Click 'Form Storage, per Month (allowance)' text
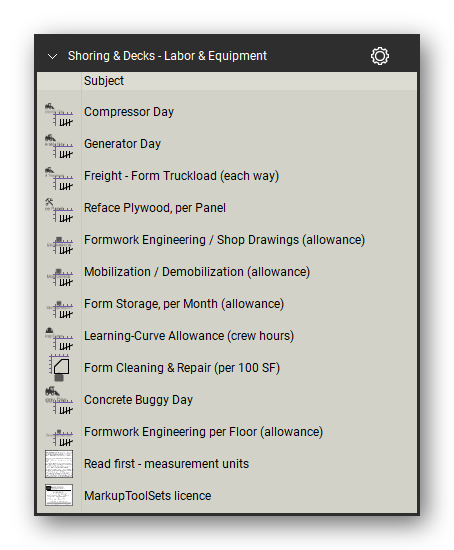The height and width of the screenshot is (550, 454). click(184, 304)
